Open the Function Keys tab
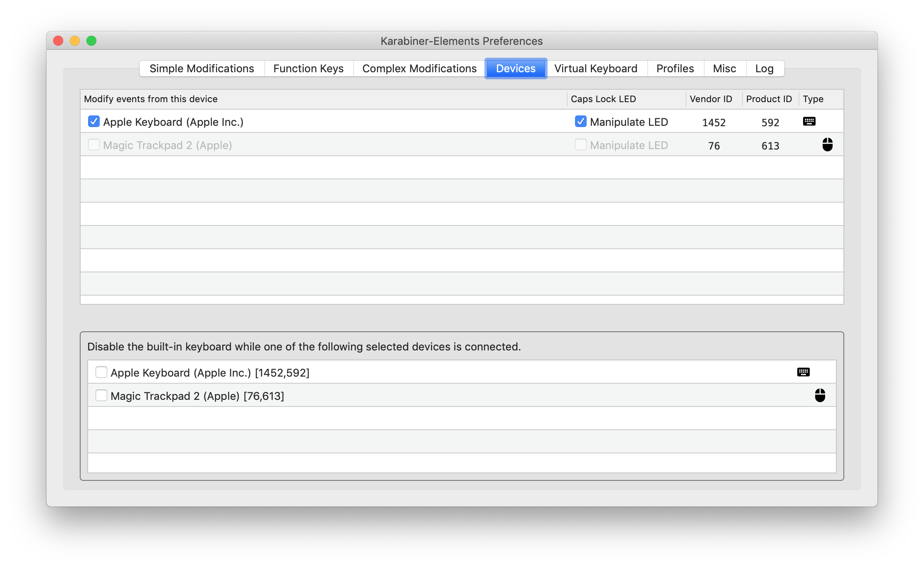Screen dimensions: 924x568 coord(308,69)
